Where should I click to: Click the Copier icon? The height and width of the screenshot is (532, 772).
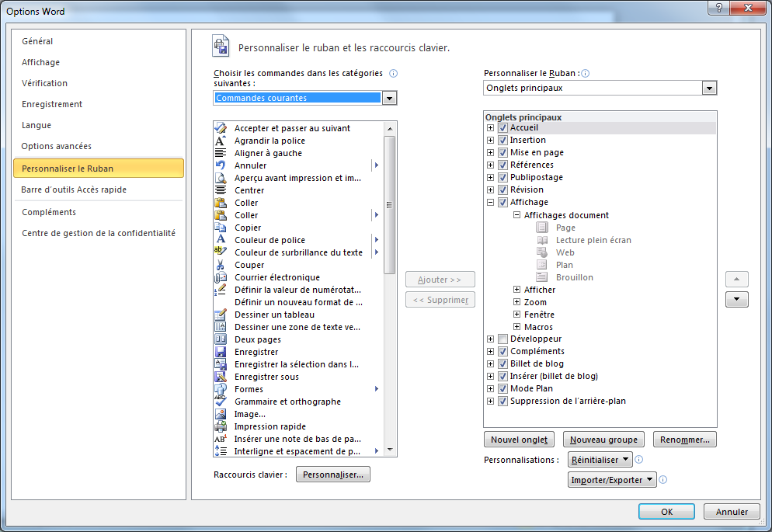221,228
